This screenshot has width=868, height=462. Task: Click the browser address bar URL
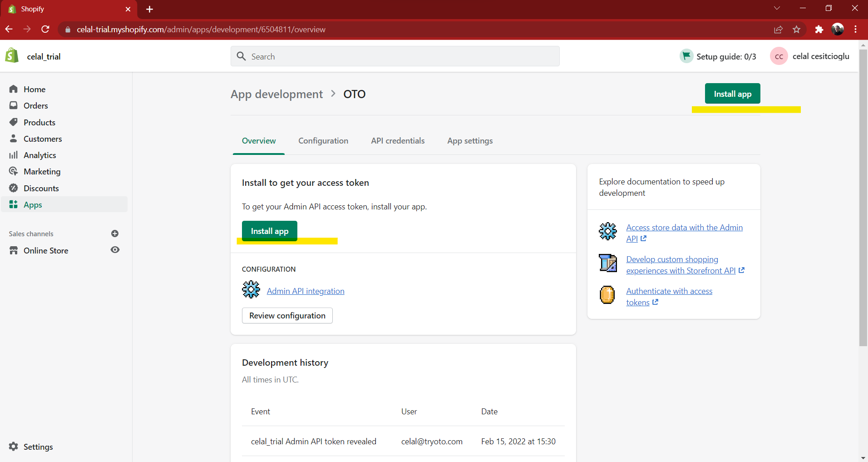click(201, 30)
